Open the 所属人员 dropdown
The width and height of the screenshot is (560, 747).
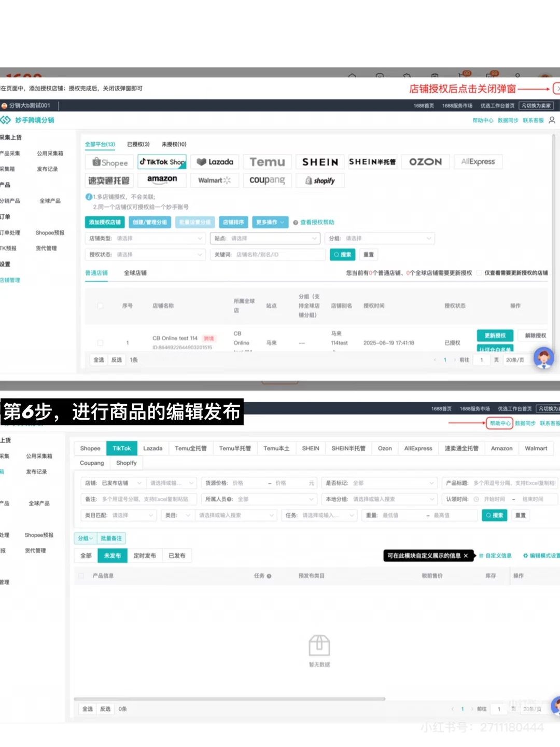pos(259,499)
